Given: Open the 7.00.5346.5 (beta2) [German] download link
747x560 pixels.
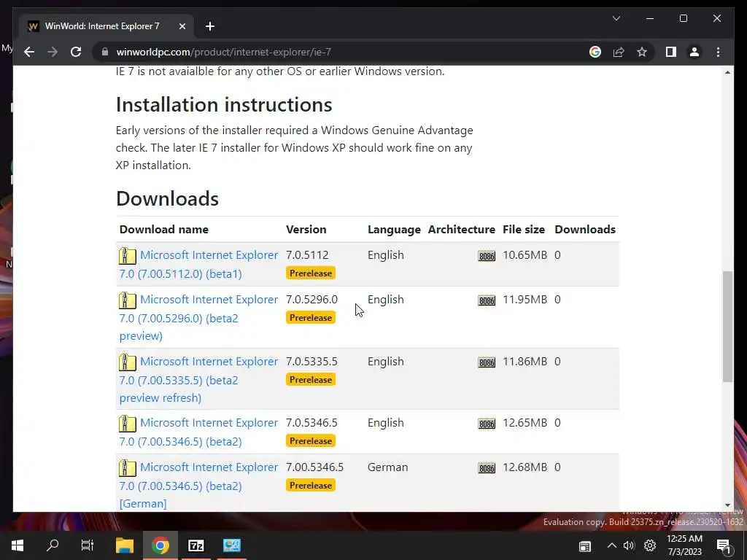Looking at the screenshot, I should point(198,485).
